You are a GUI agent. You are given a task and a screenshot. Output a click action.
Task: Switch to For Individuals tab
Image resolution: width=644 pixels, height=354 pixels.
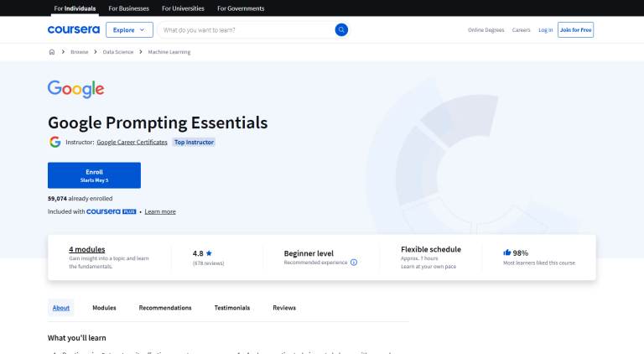tap(75, 8)
